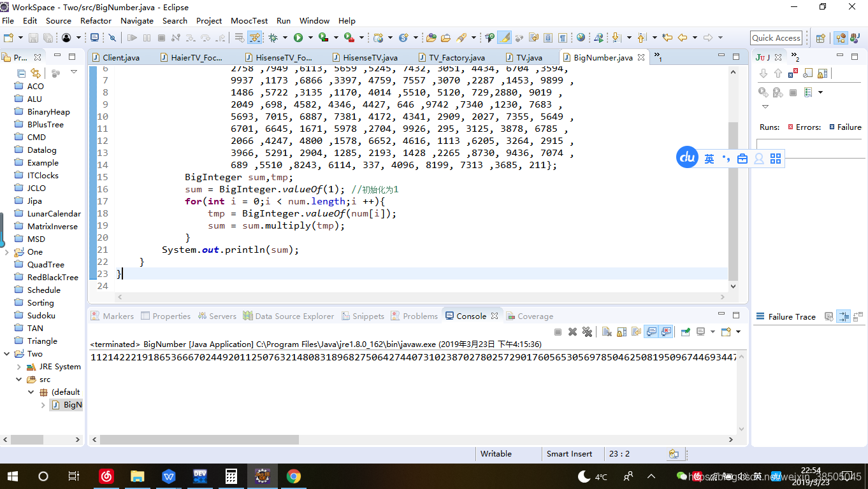Image resolution: width=868 pixels, height=489 pixels.
Task: Click the Last Edit Location icon
Action: [667, 38]
